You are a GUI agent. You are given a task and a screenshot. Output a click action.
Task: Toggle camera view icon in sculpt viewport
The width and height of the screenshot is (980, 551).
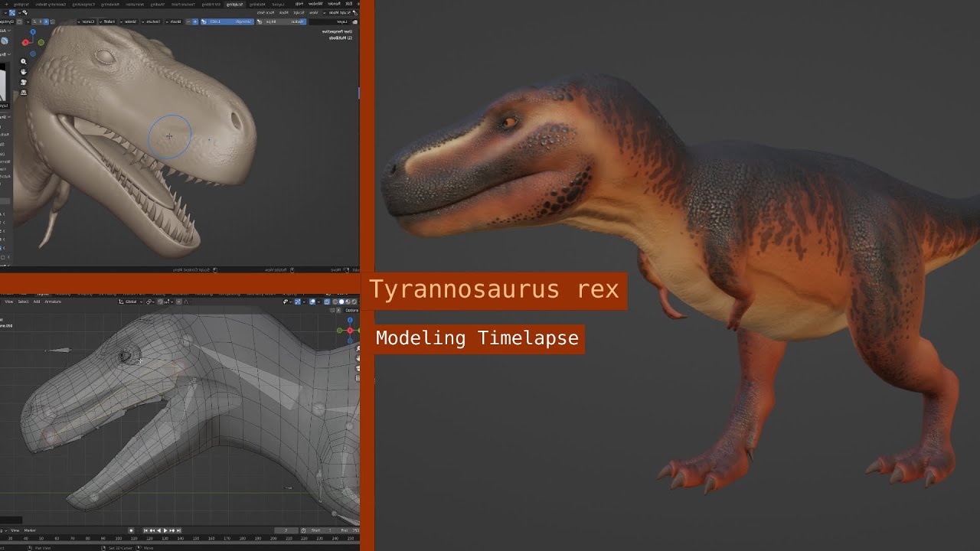click(24, 83)
